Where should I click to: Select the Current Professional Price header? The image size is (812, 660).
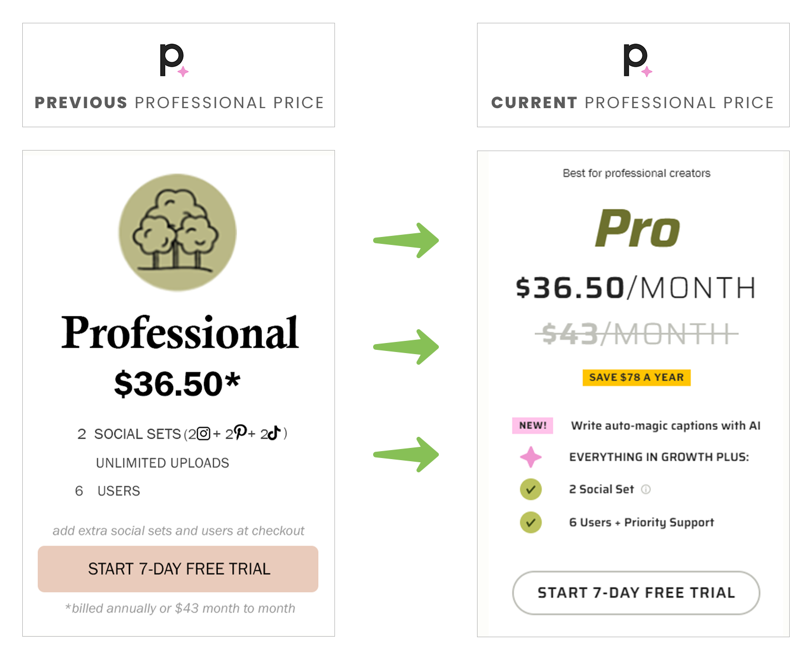click(x=633, y=103)
